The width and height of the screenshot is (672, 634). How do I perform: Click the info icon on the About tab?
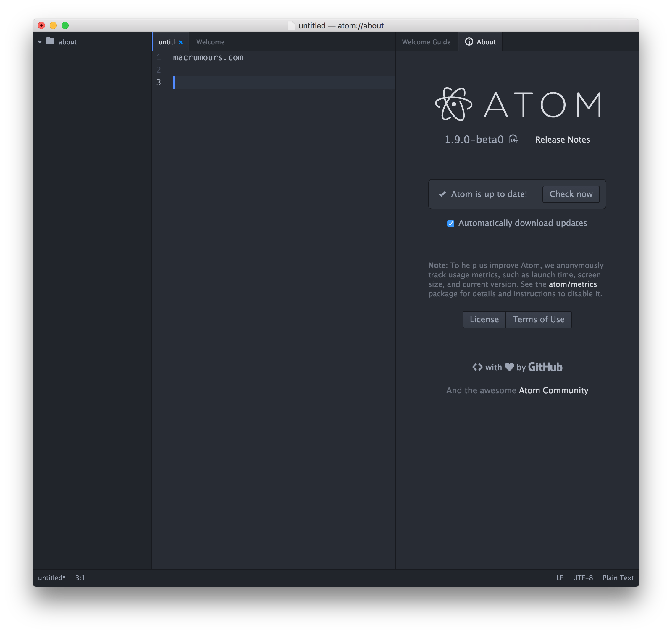click(469, 42)
